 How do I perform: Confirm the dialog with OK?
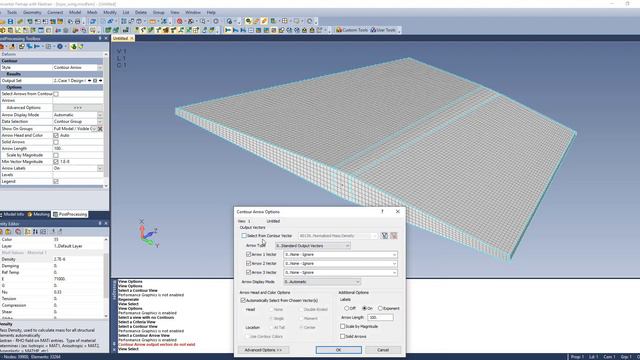(338, 350)
